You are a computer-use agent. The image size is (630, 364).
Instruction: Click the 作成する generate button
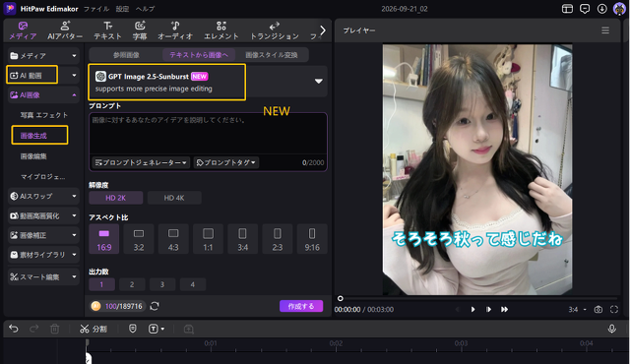(301, 306)
